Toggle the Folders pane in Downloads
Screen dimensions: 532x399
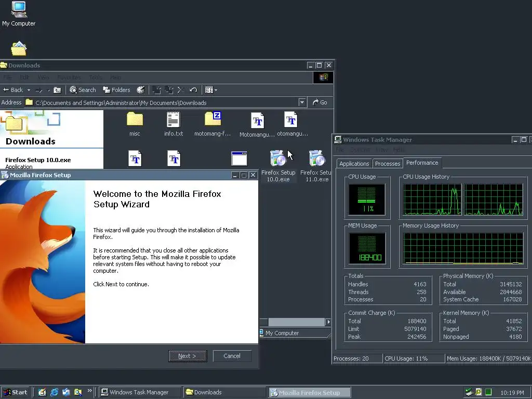116,90
